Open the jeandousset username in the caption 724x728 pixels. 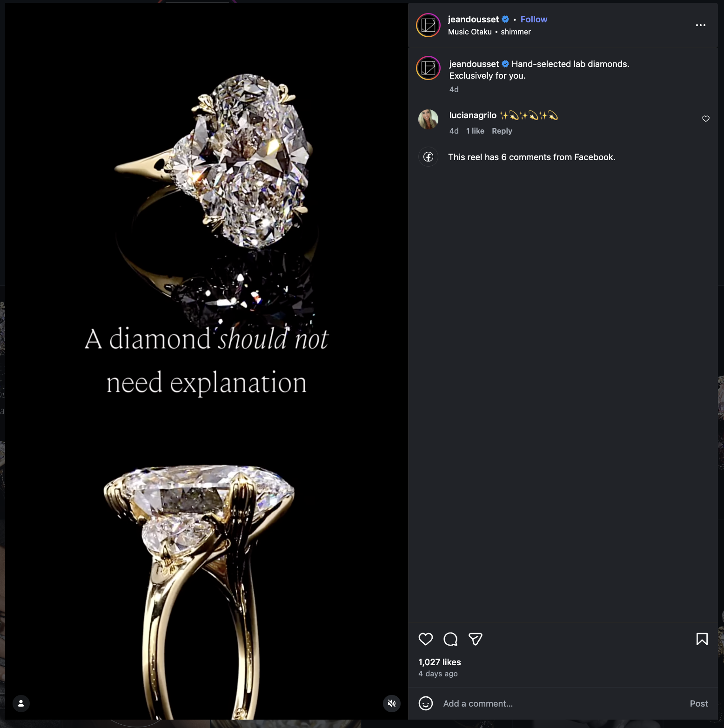point(474,64)
